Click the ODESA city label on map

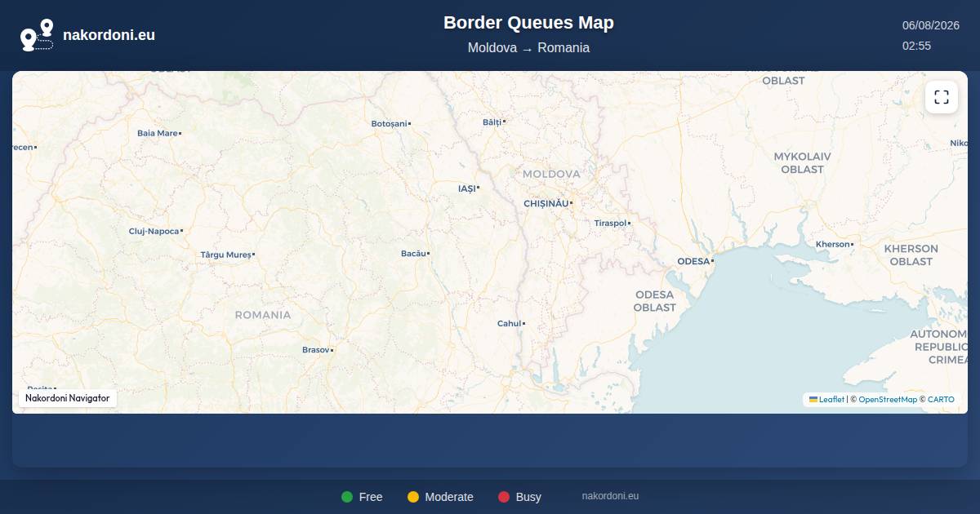(693, 261)
